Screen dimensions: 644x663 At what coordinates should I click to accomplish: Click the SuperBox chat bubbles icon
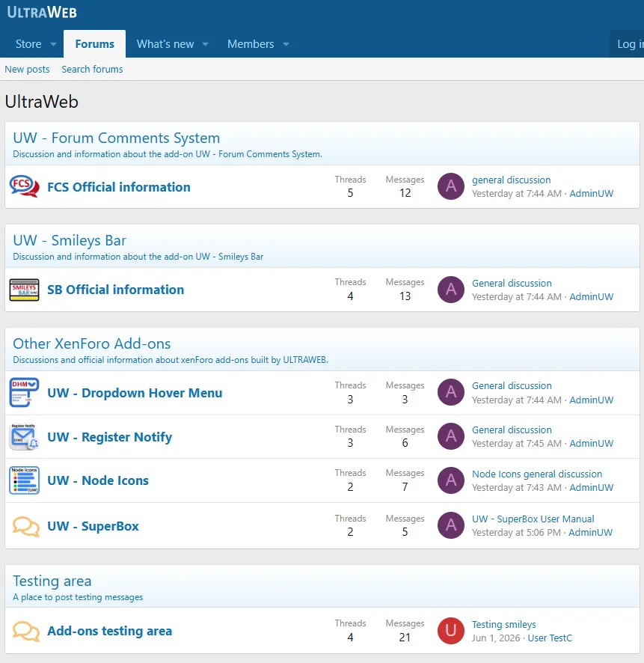tap(25, 526)
